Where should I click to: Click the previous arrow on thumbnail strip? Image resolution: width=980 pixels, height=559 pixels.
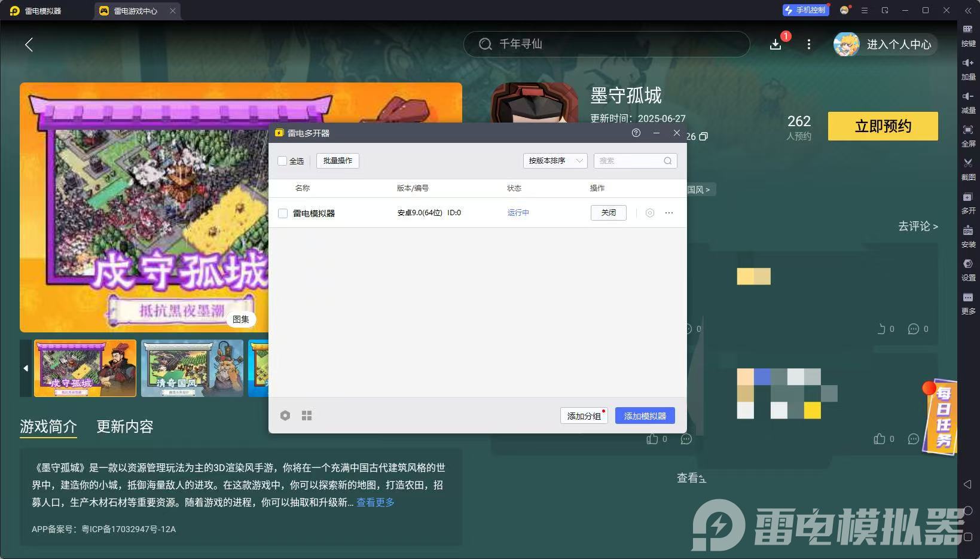26,368
